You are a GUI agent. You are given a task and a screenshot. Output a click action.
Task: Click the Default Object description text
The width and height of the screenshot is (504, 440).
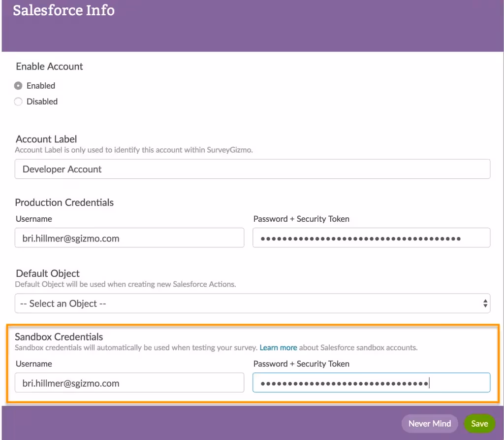(x=126, y=284)
